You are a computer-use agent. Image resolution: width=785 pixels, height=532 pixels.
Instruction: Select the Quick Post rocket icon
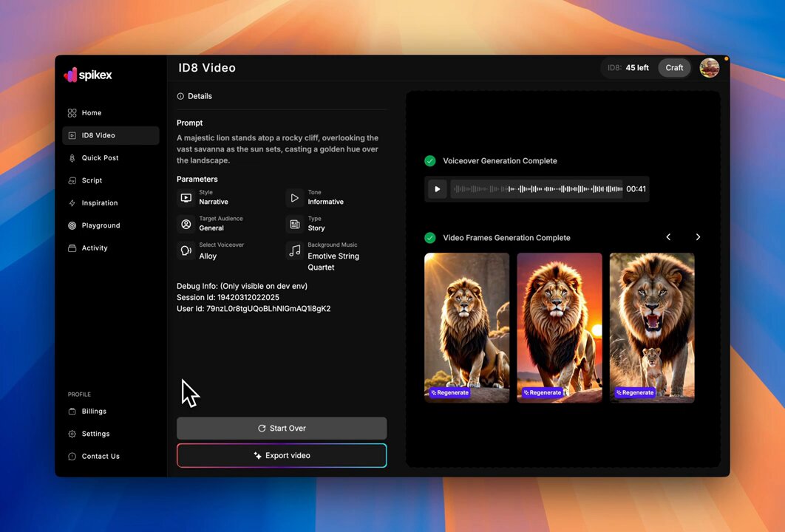[x=72, y=158]
